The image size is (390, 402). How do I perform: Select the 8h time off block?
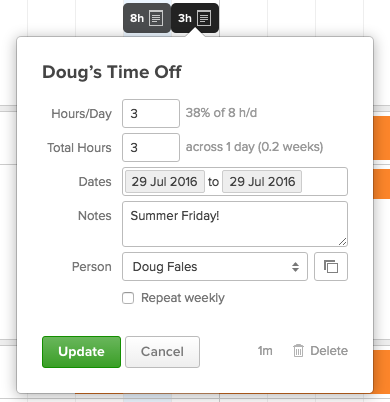[147, 18]
